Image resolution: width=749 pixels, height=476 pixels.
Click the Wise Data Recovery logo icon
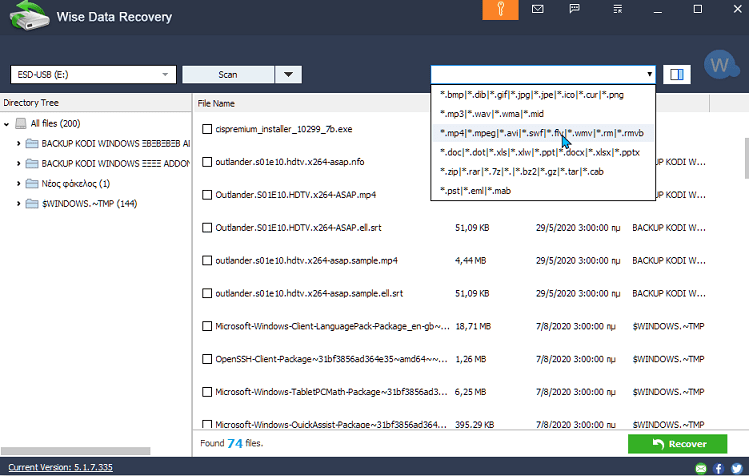pyautogui.click(x=29, y=16)
